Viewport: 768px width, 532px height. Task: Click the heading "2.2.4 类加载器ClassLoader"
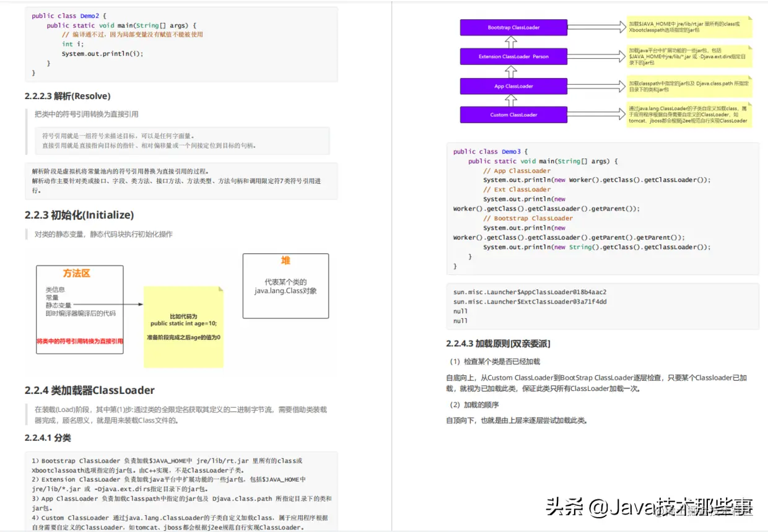click(90, 390)
